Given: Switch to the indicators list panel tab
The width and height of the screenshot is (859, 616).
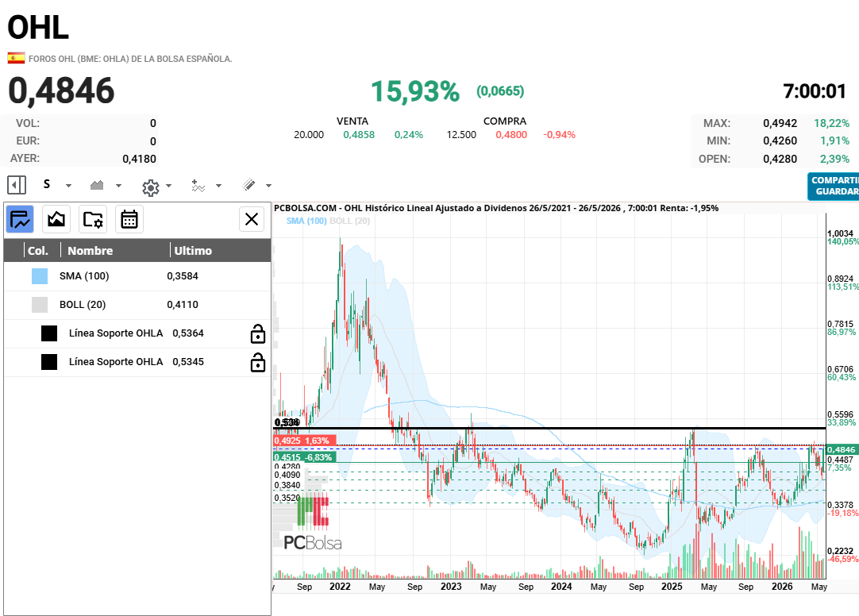Looking at the screenshot, I should pos(21,220).
